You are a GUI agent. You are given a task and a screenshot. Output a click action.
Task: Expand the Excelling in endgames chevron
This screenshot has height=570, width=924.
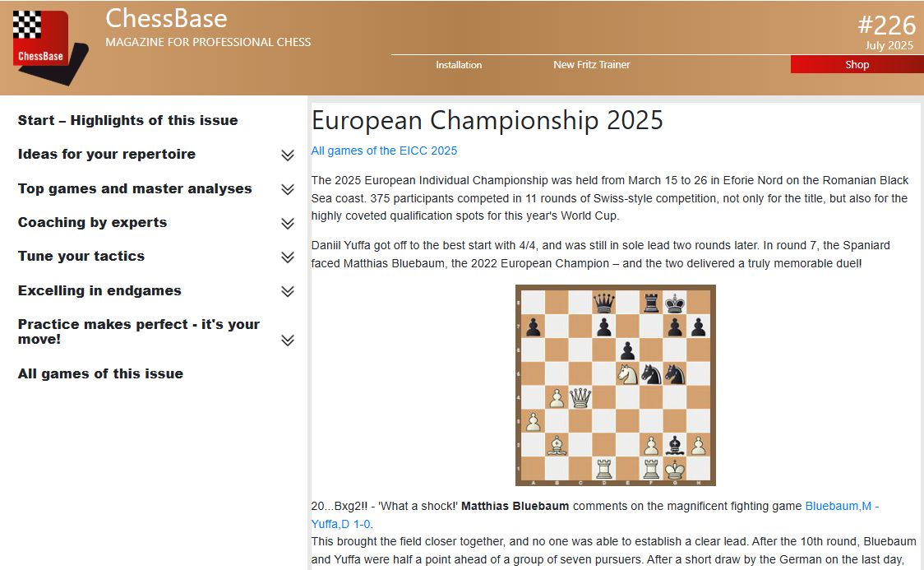tap(287, 291)
